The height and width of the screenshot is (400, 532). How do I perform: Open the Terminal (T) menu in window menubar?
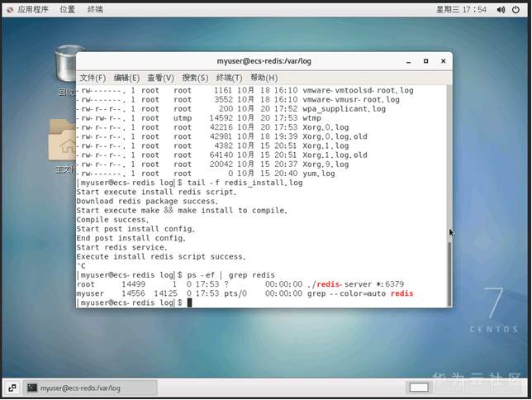point(230,78)
